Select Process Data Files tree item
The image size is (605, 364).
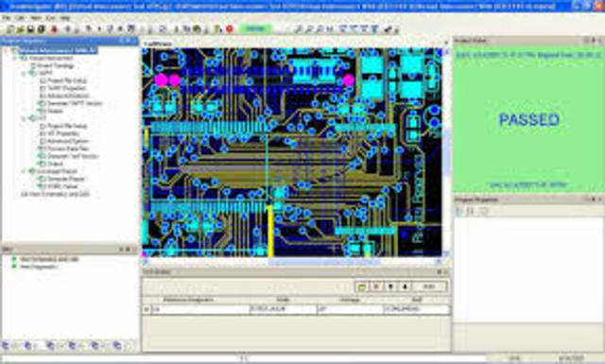(68, 148)
